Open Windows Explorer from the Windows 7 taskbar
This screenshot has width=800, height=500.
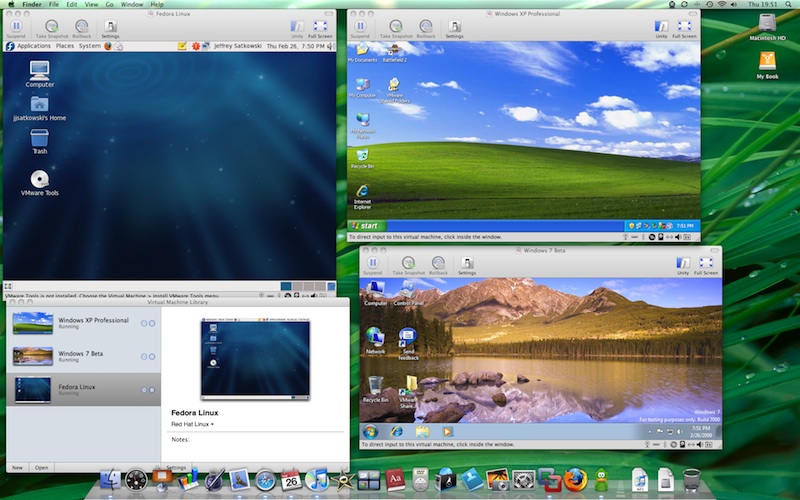pos(422,432)
